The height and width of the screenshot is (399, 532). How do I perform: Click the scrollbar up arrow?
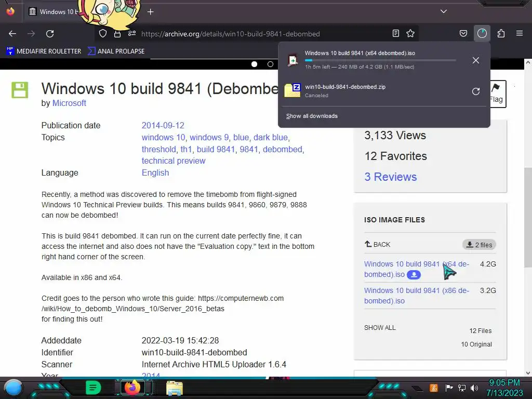[528, 63]
